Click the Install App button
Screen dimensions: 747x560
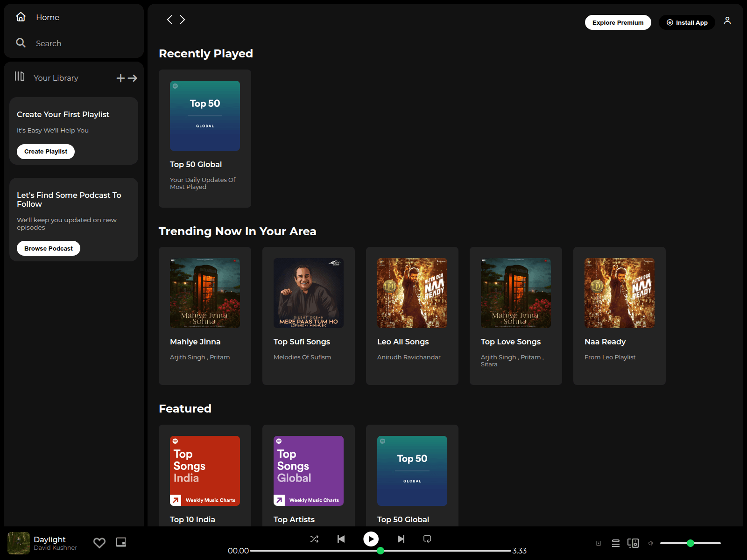click(687, 22)
